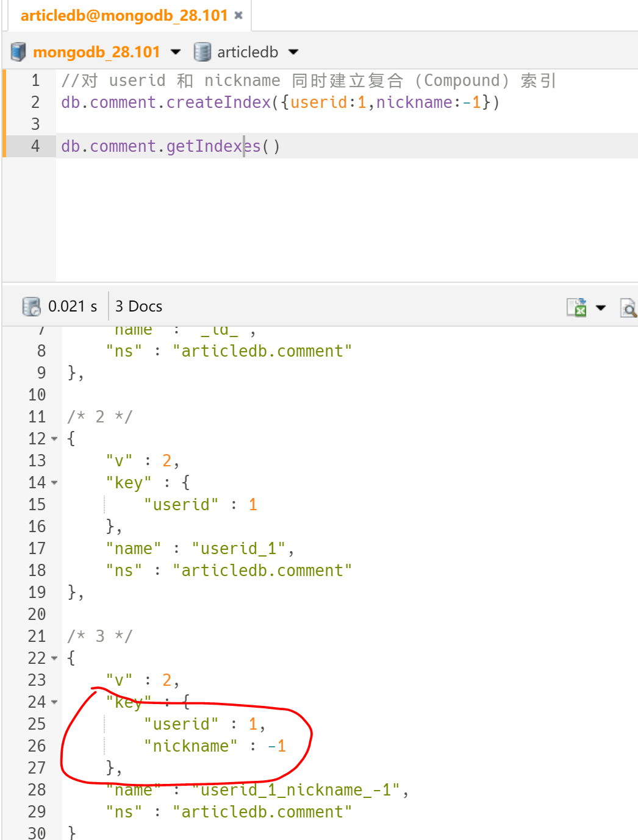Click the mongodb_28.101 connection server icon
The height and width of the screenshot is (840, 638).
(19, 52)
